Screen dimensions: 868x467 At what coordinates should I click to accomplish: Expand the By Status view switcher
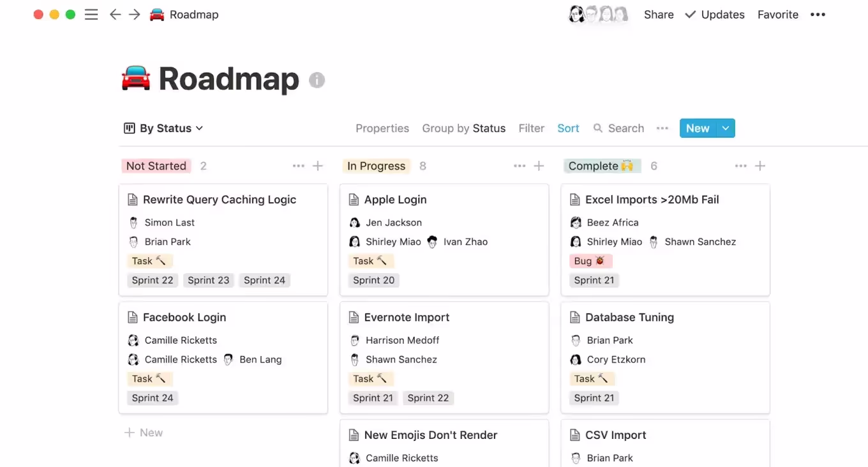pyautogui.click(x=163, y=128)
